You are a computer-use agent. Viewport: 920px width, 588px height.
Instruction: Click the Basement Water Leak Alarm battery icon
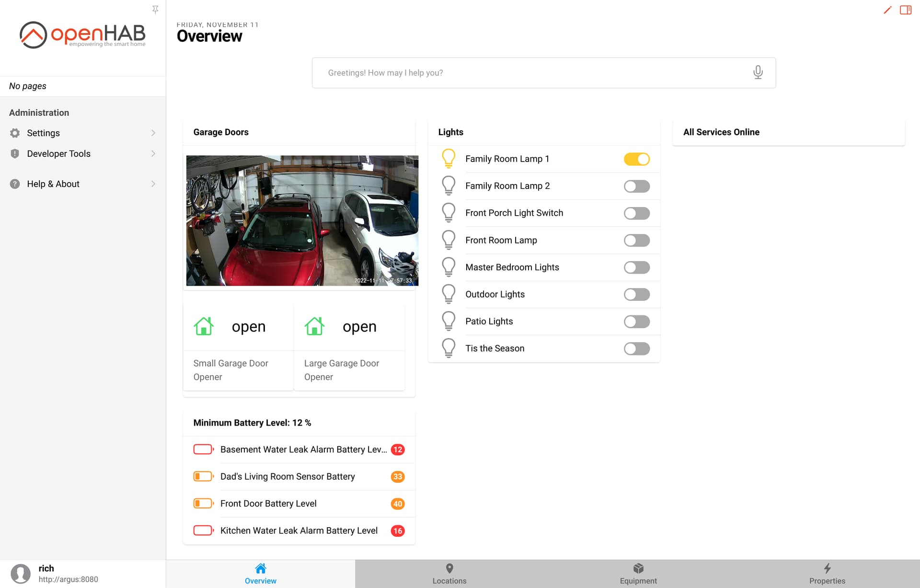point(203,449)
